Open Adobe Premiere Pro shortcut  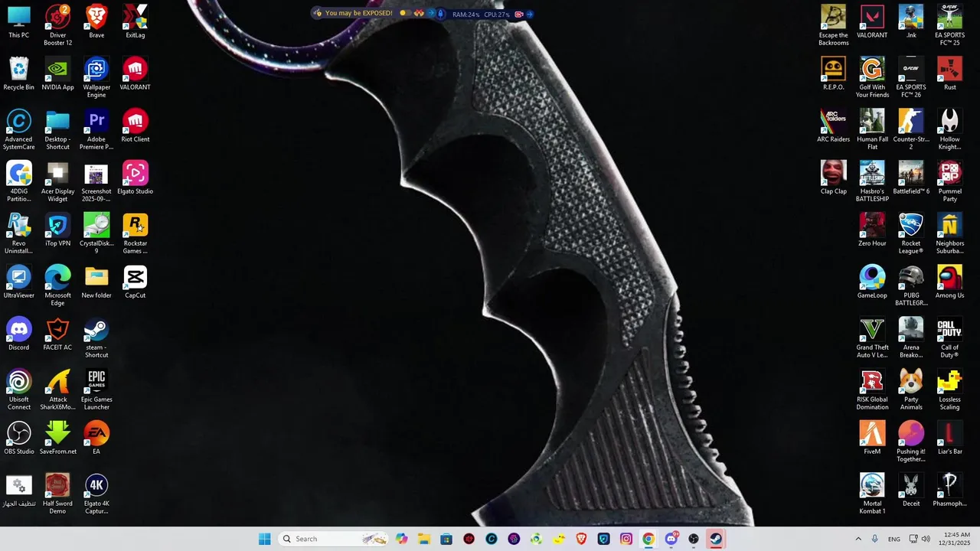click(96, 129)
